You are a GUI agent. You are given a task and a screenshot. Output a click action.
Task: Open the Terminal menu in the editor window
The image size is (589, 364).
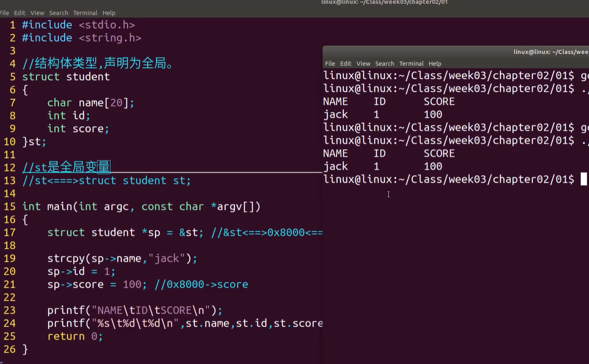tap(85, 13)
